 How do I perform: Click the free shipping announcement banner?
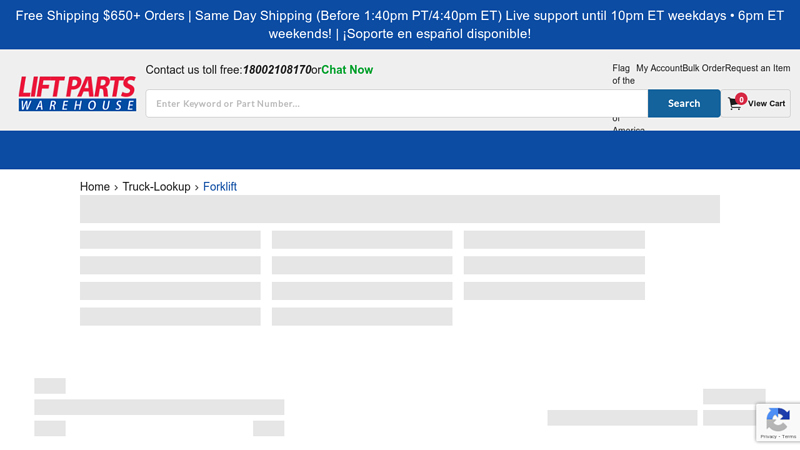click(x=400, y=25)
